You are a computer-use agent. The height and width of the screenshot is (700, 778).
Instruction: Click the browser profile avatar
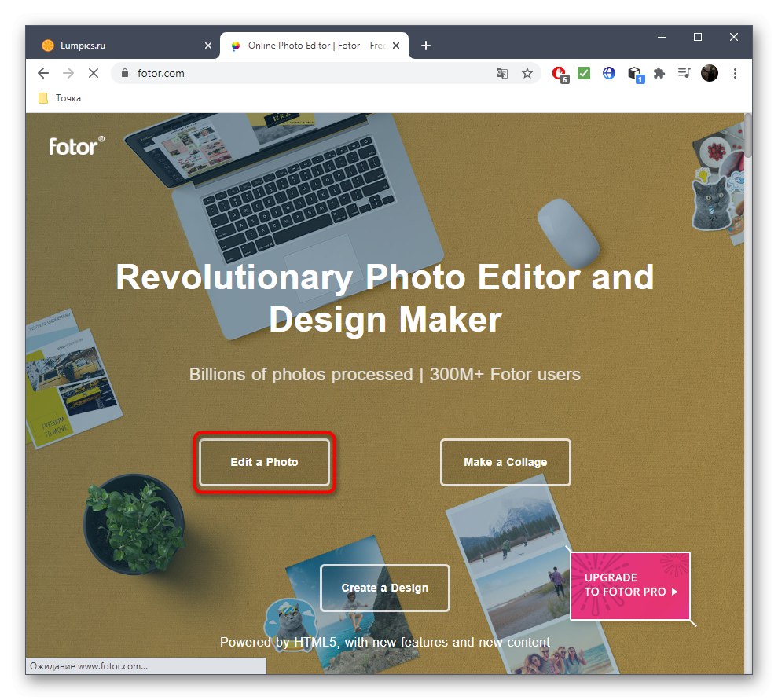(710, 73)
